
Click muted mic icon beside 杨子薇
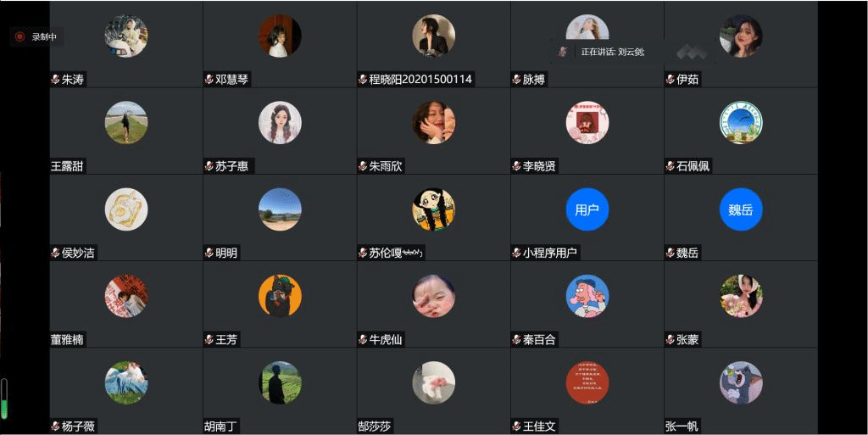[55, 427]
